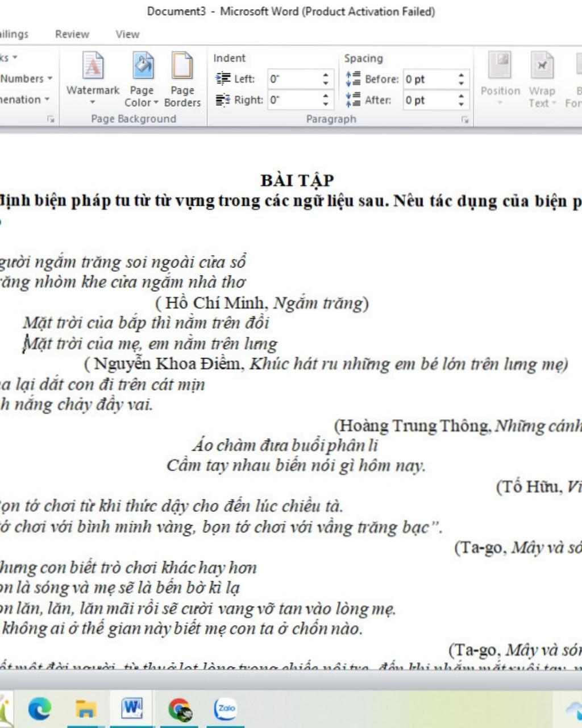Click the line "Áo chàm đưa buổi phân li"
The image size is (582, 728).
[285, 445]
